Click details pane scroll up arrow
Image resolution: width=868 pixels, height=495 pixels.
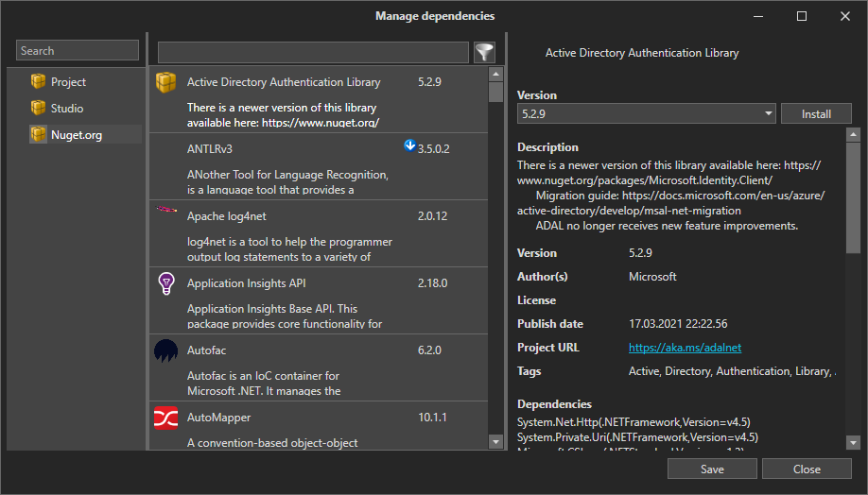853,134
